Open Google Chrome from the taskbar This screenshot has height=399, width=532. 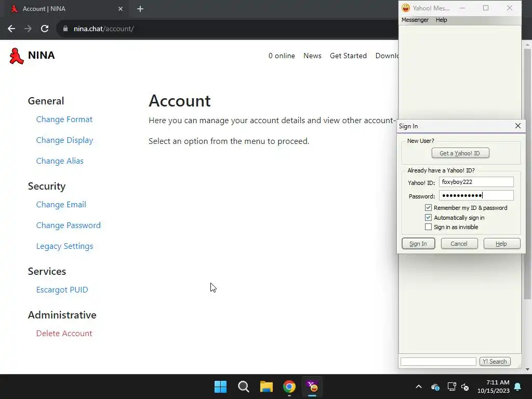click(289, 387)
